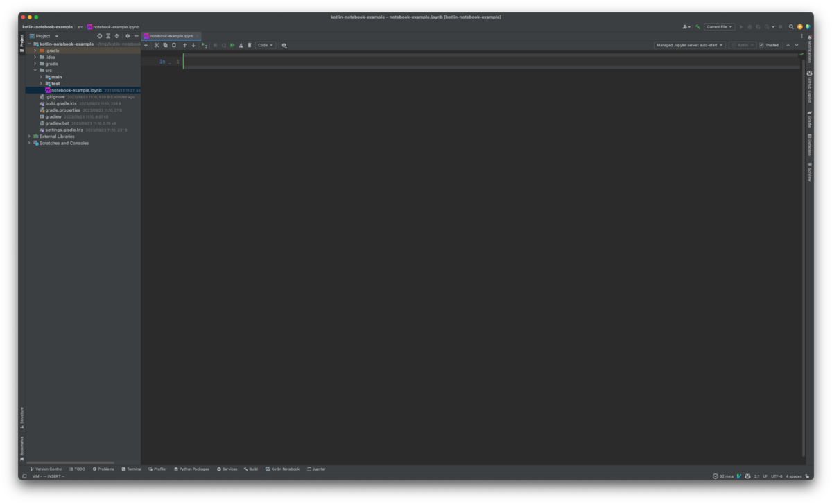Open the Kotlin Notebook tool window

[x=281, y=469]
